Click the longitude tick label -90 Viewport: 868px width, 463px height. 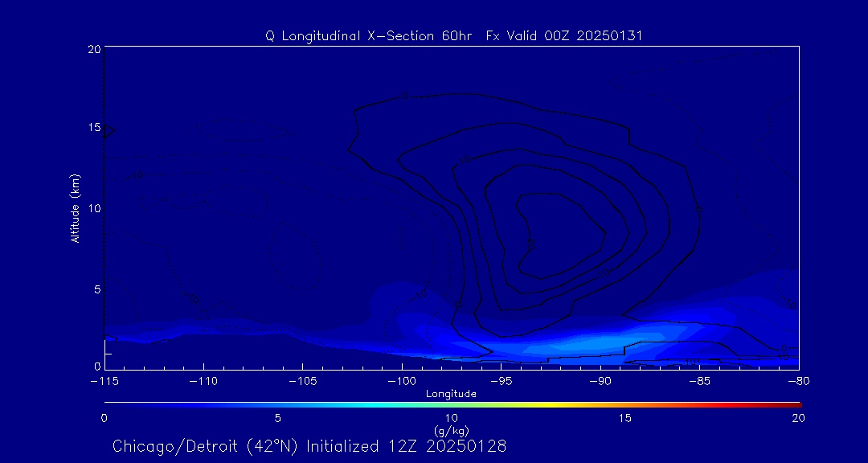600,382
